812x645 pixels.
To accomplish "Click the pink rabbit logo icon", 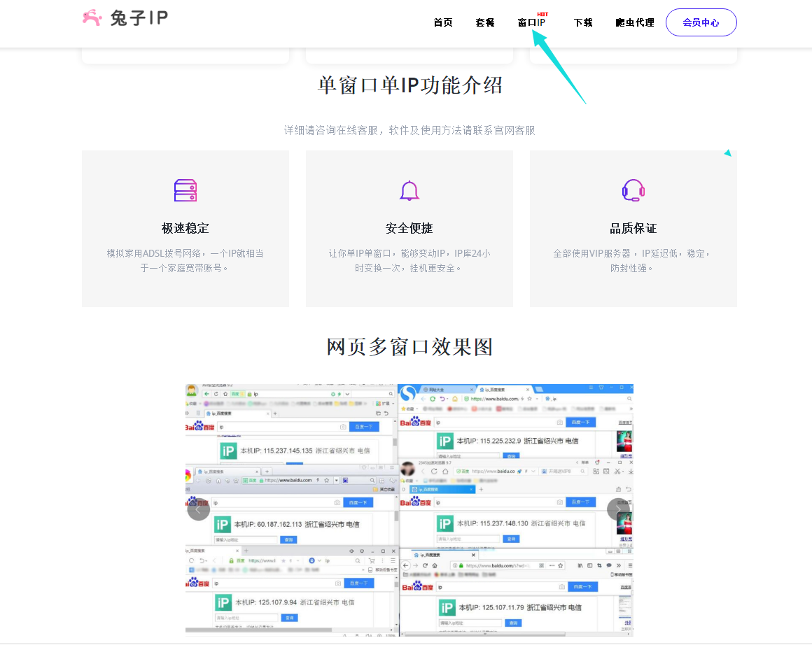I will click(x=92, y=17).
